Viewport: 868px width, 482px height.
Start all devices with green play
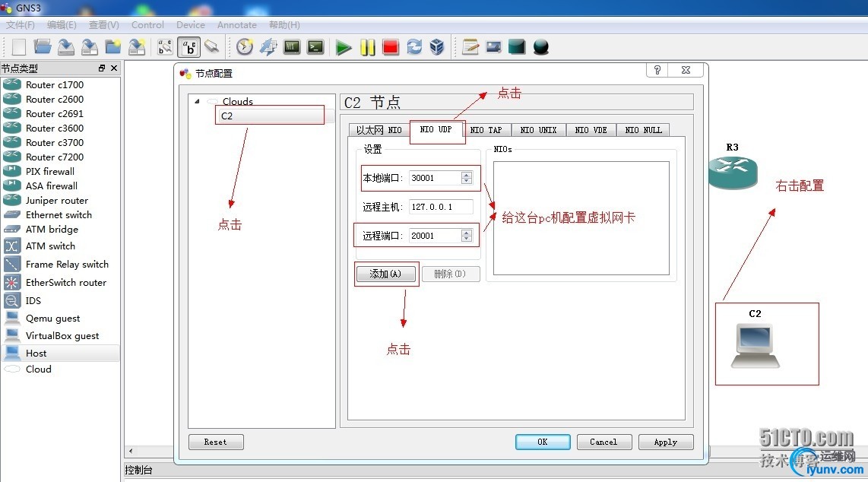[344, 48]
